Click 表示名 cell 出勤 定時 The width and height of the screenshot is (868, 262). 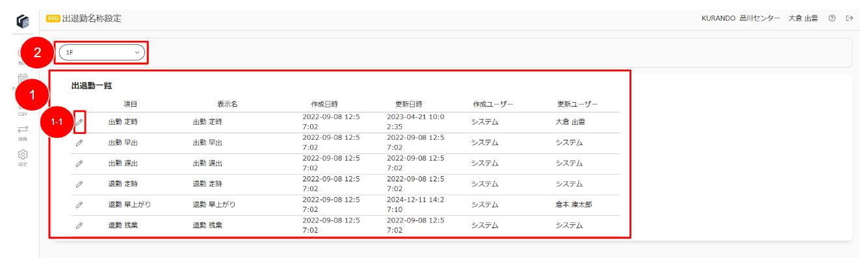coord(207,122)
